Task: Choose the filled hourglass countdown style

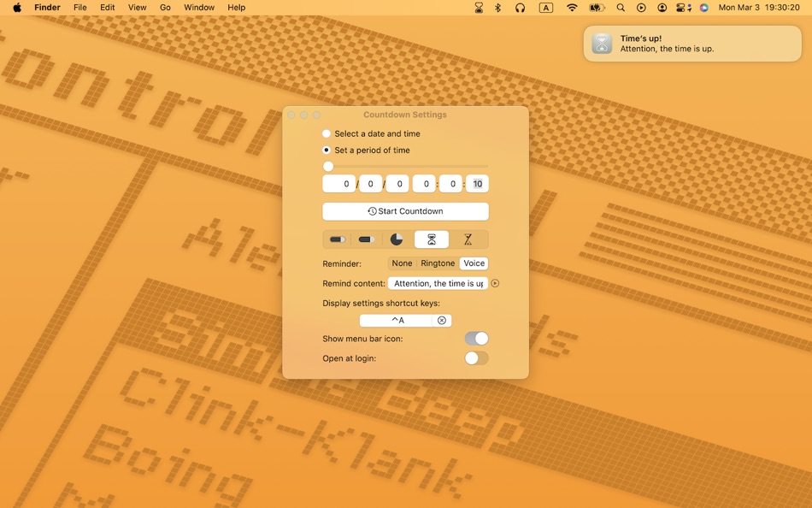Action: (x=432, y=239)
